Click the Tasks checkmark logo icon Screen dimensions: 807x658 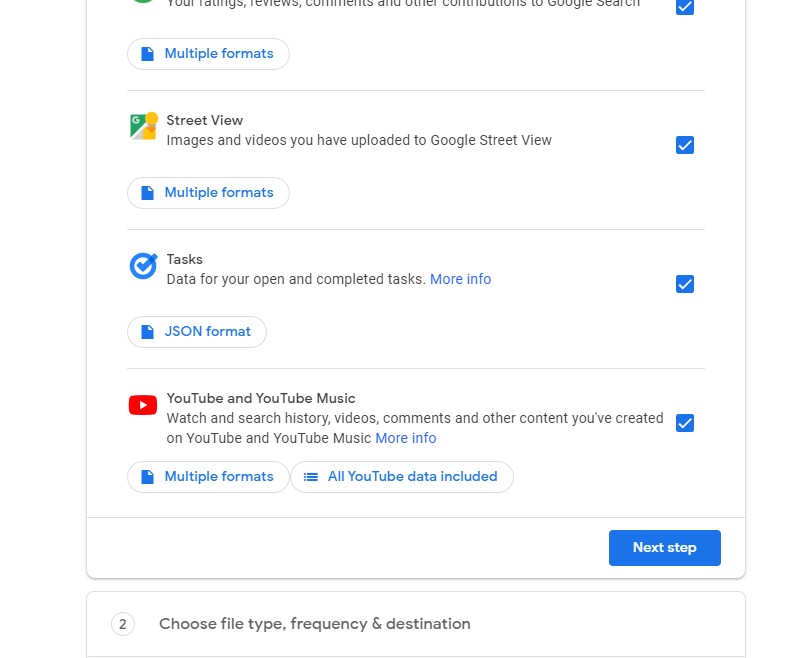[x=144, y=266]
